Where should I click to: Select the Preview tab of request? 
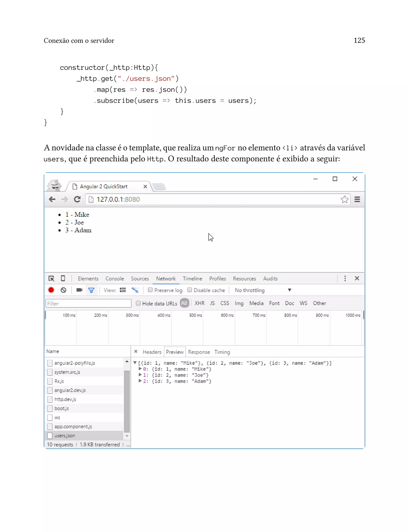[175, 352]
